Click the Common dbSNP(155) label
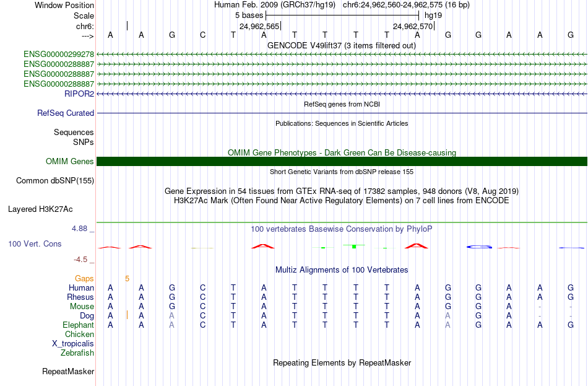This screenshot has width=588, height=386. pos(55,181)
